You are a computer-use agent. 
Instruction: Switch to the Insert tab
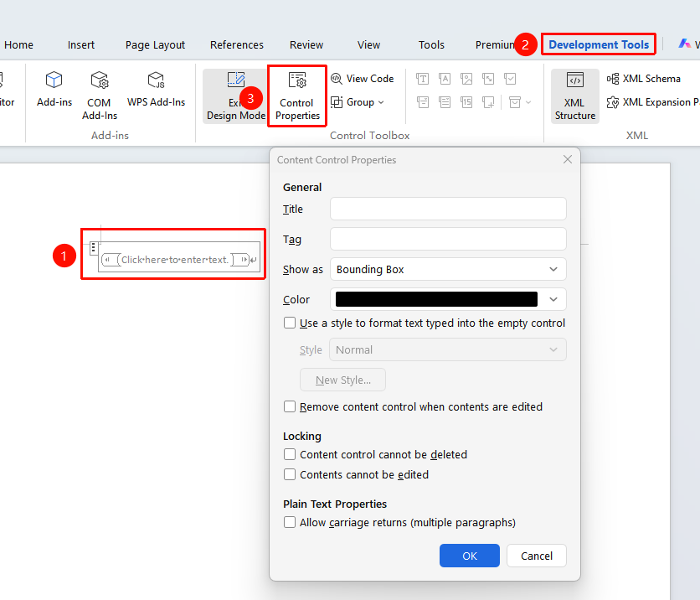[81, 45]
